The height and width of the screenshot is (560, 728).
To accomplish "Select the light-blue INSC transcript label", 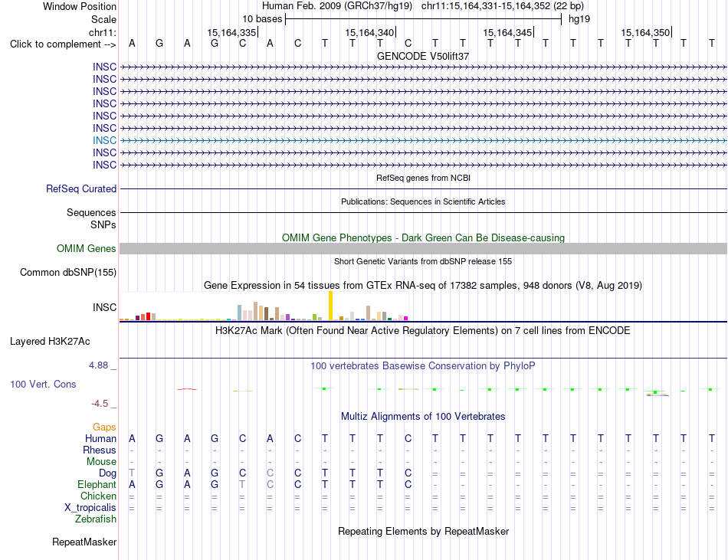I will click(104, 141).
